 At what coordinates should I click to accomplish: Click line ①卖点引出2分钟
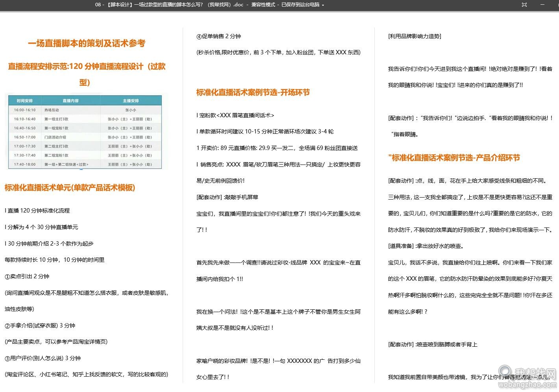tap(27, 276)
